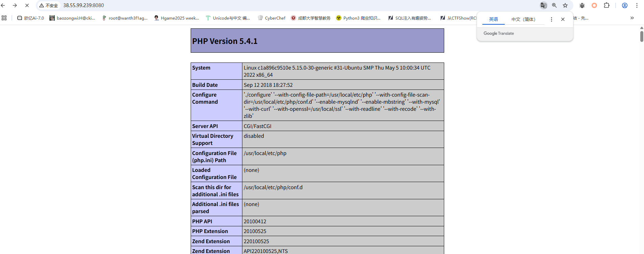Viewport: 644px width, 254px height.
Task: Bookmark this page with the star icon
Action: (x=565, y=5)
